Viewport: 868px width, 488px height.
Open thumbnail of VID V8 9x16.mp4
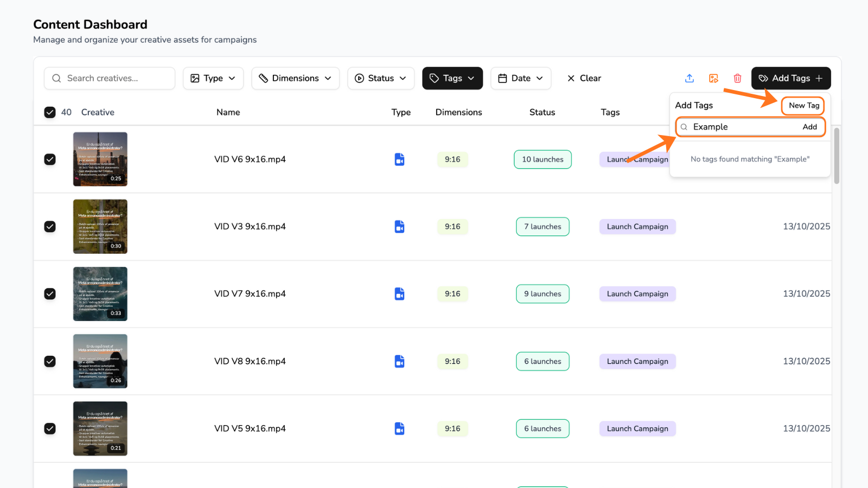coord(100,361)
